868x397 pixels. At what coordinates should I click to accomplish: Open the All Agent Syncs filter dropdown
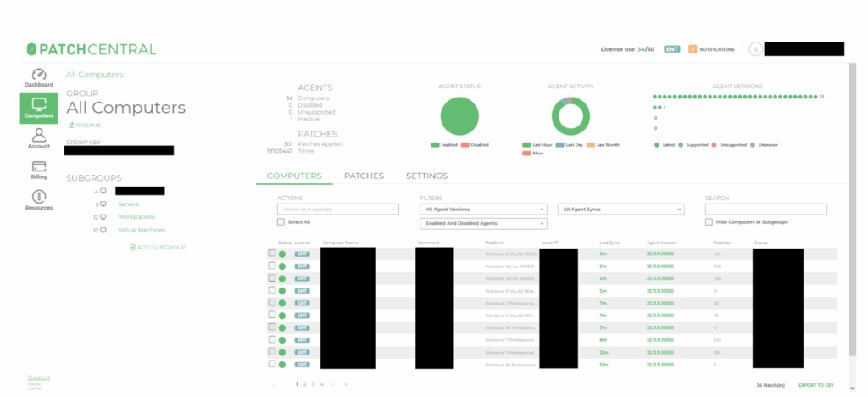point(621,210)
